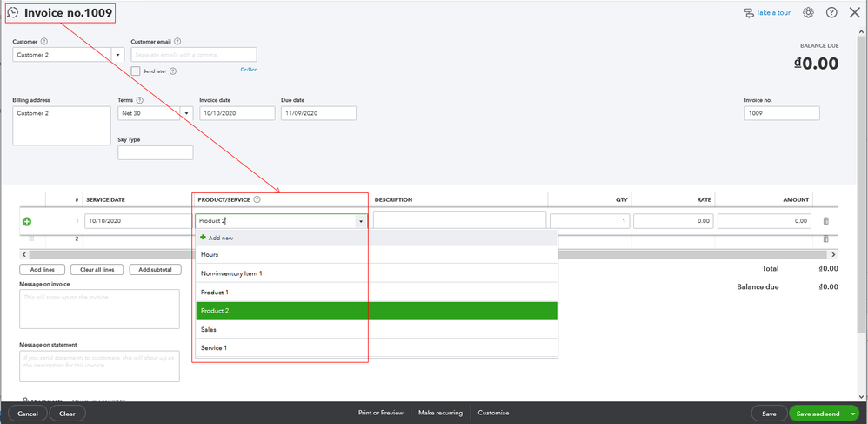Click the Cc/Bcc link
This screenshot has width=868, height=424.
point(249,70)
